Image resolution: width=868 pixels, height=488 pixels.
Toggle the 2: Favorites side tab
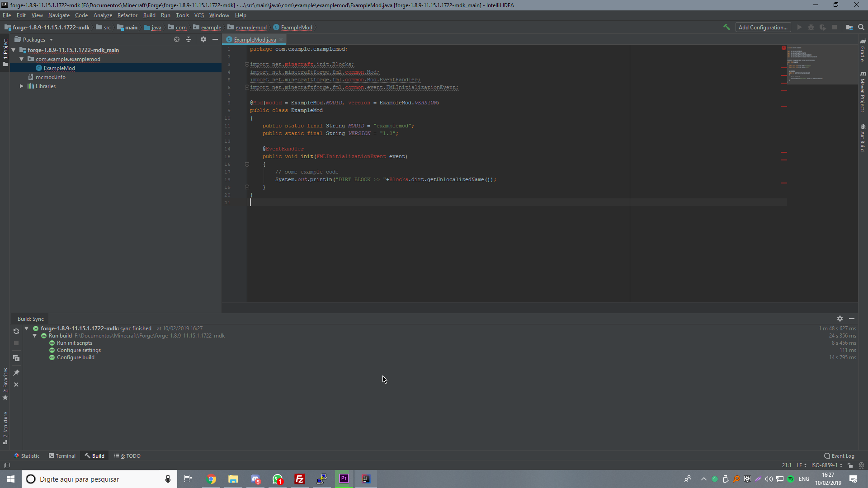tap(5, 385)
